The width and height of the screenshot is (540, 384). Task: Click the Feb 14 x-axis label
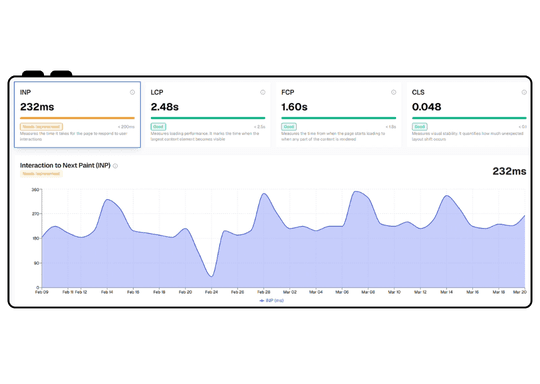pyautogui.click(x=107, y=292)
